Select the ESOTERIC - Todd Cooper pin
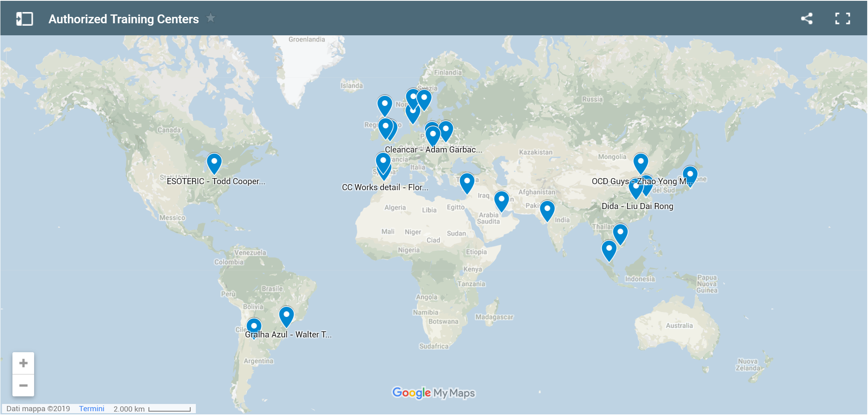This screenshot has width=868, height=416. 214,162
